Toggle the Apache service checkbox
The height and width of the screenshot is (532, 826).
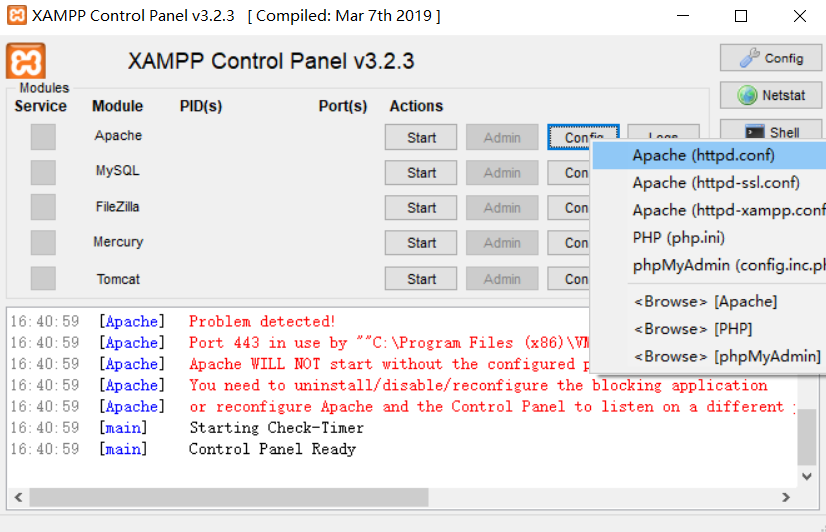point(43,137)
